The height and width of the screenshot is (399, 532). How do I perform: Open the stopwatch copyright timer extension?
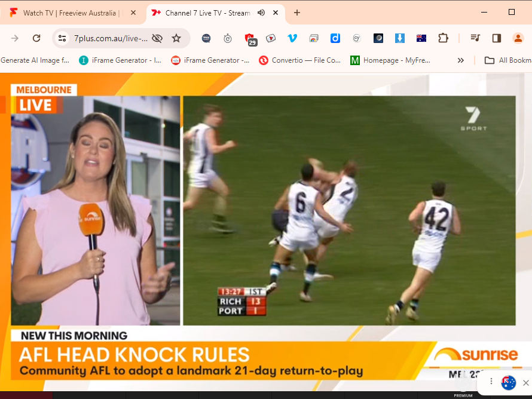(x=228, y=38)
